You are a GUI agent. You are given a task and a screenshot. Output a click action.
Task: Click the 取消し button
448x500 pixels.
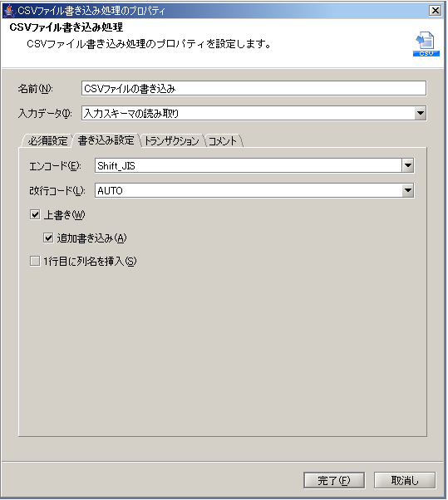[405, 480]
